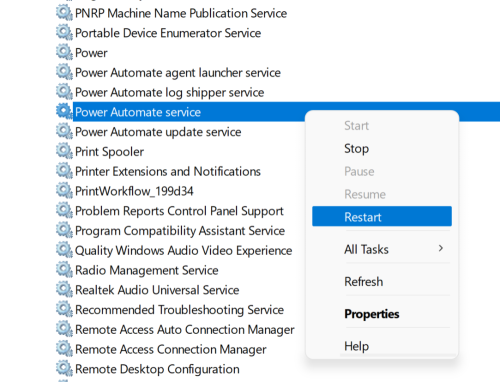
Task: Click gear icon beside Realtek Audio Universal Service
Action: click(x=64, y=290)
